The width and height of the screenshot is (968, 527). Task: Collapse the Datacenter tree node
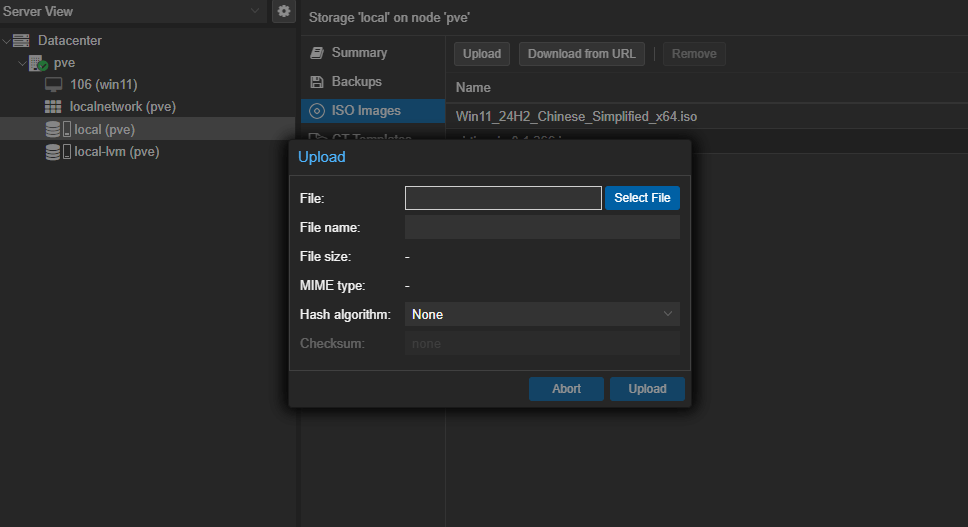7,41
